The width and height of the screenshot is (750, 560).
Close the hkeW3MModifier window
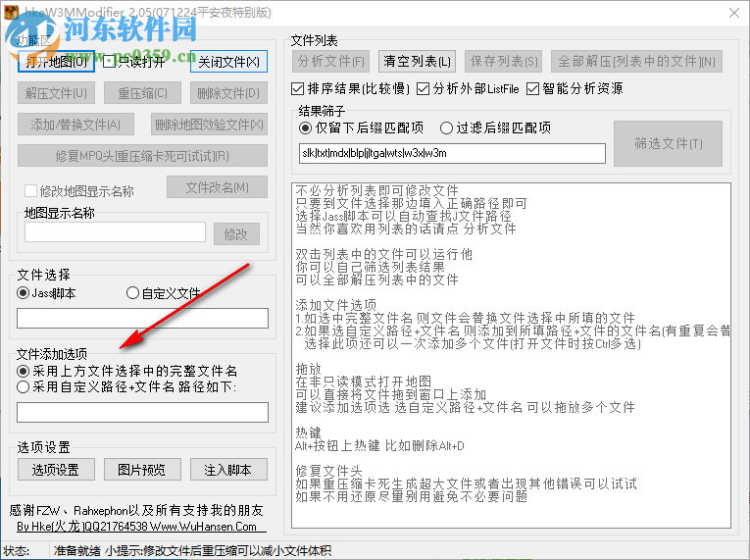tap(734, 13)
